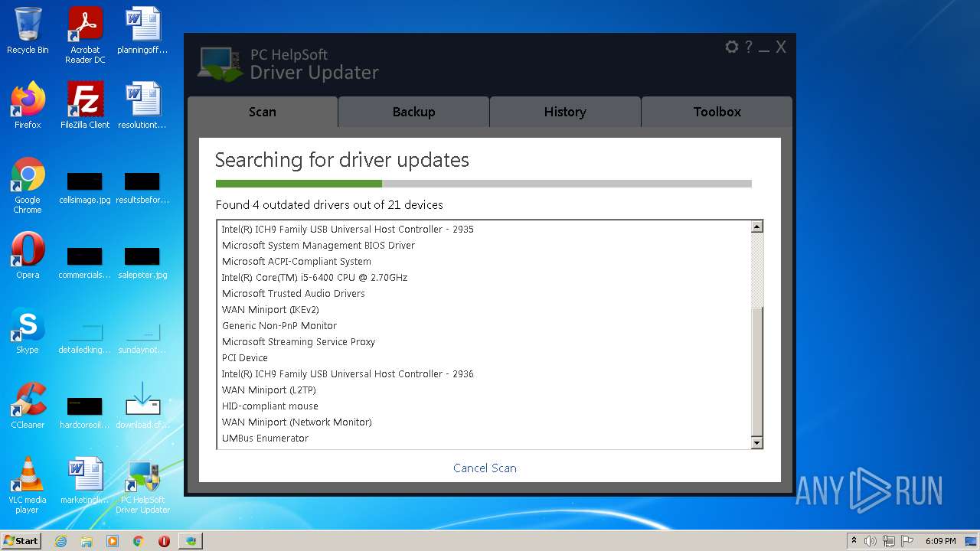Viewport: 980px width, 551px height.
Task: Launch VLC media player from the desktop
Action: pos(28,485)
